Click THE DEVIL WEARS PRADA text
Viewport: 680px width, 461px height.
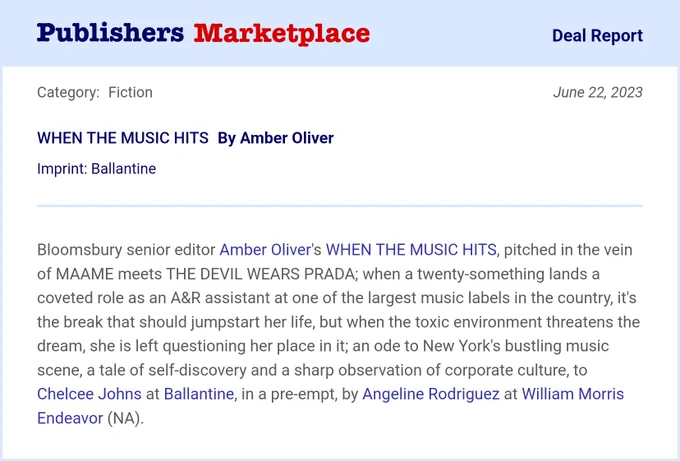(x=260, y=274)
